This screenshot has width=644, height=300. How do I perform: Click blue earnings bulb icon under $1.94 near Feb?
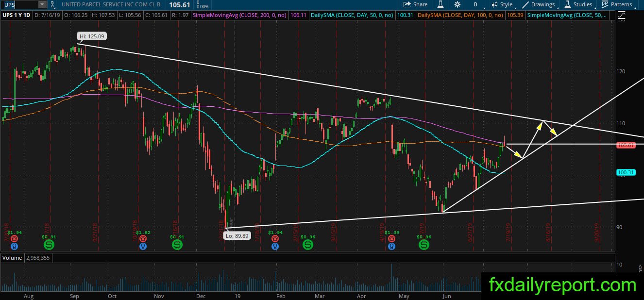pyautogui.click(x=275, y=246)
